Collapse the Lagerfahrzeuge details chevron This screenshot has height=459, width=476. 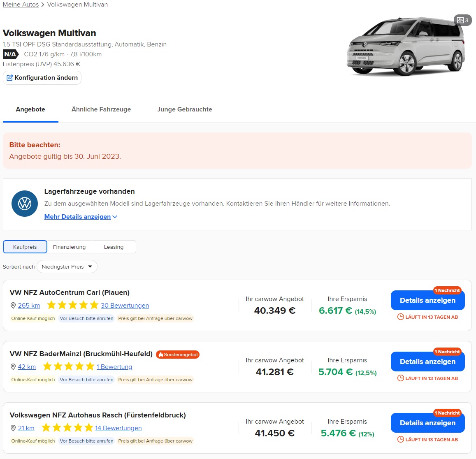tap(114, 217)
